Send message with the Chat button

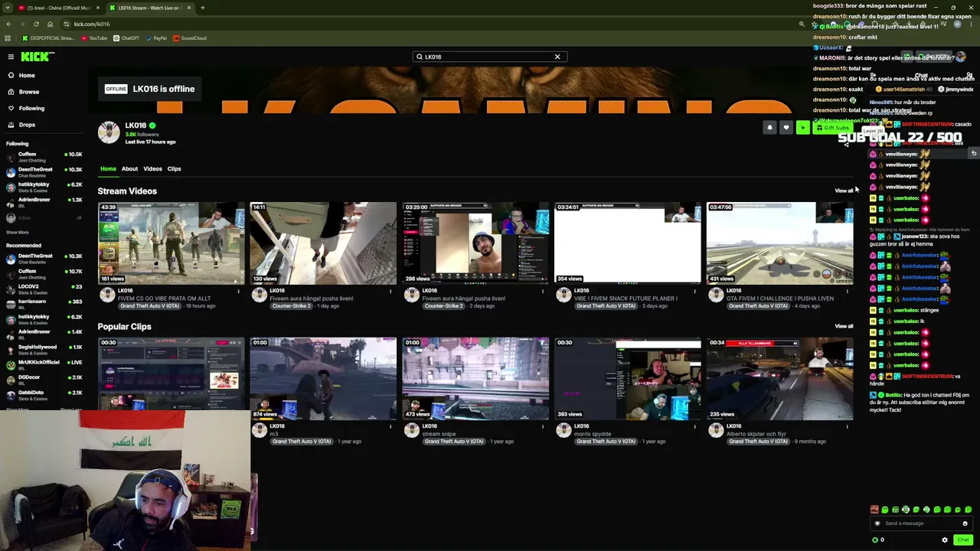pyautogui.click(x=963, y=540)
